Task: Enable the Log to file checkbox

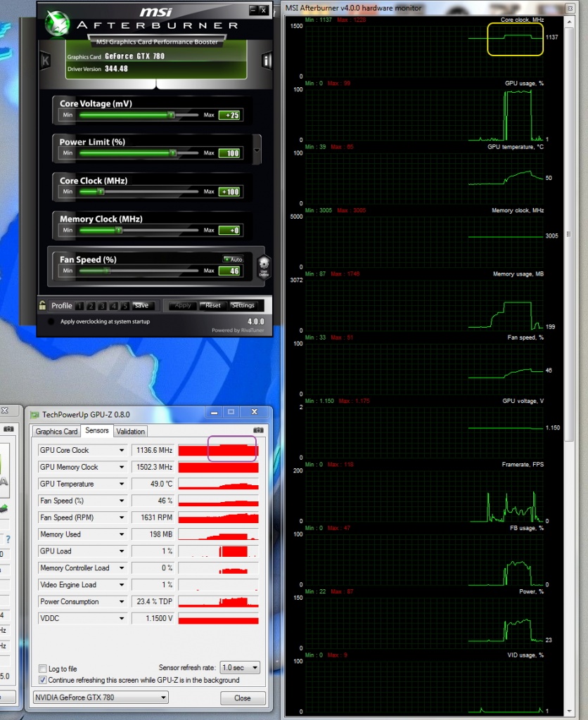Action: 43,669
